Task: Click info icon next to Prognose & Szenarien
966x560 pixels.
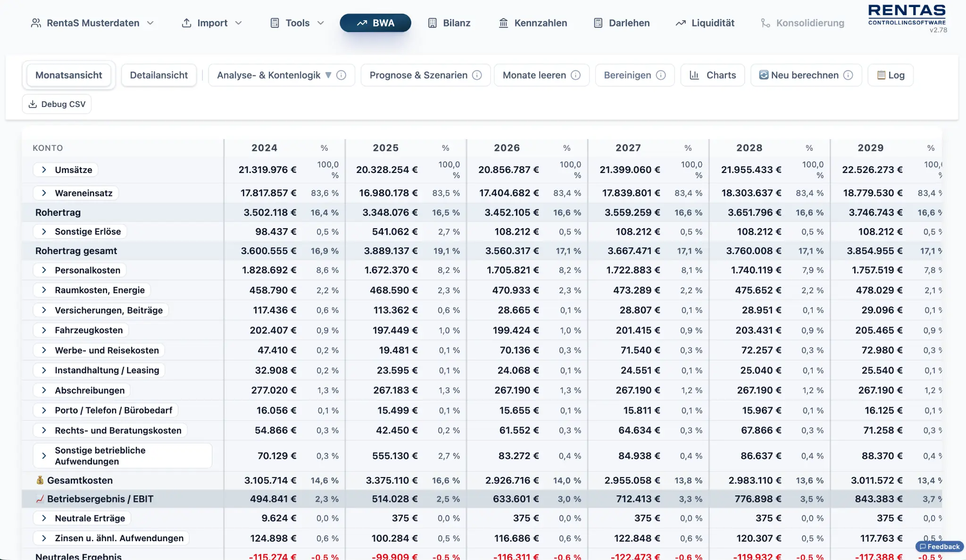Action: (477, 75)
